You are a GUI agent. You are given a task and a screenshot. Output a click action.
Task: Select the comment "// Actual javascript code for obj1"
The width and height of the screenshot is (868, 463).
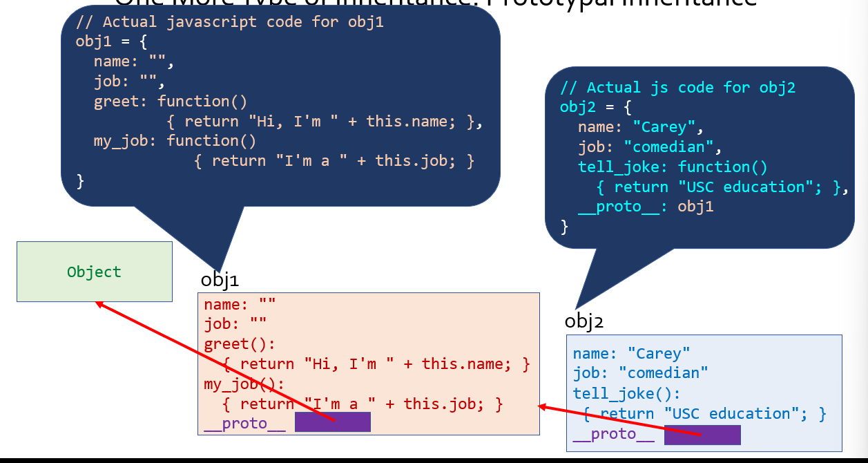click(229, 21)
